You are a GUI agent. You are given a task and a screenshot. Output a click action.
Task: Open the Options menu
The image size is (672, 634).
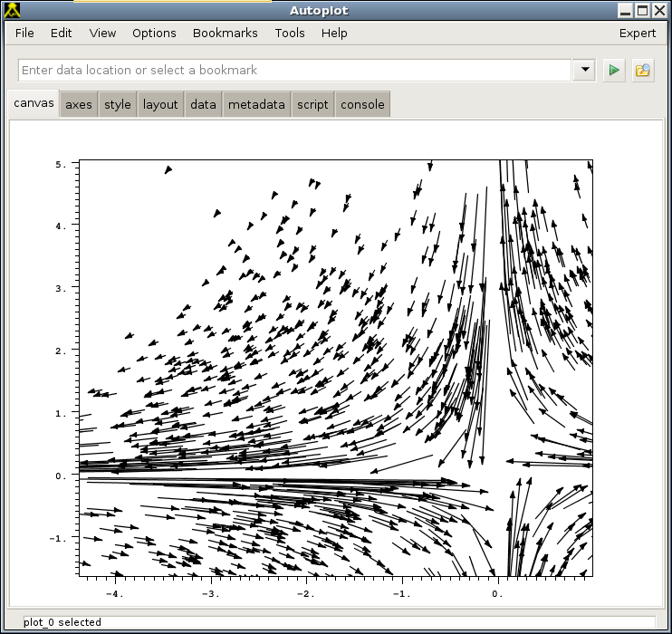coord(154,33)
